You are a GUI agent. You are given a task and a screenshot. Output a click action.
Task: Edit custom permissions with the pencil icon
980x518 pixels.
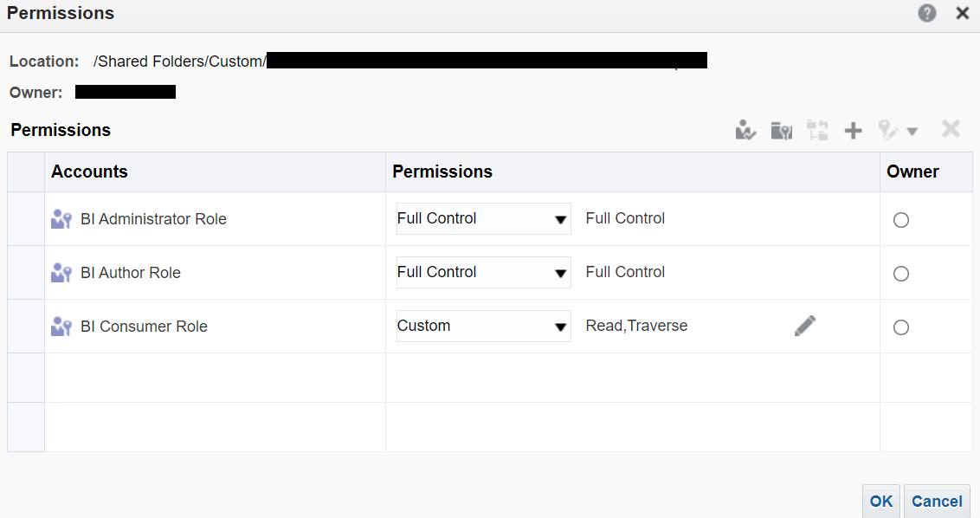click(x=805, y=326)
